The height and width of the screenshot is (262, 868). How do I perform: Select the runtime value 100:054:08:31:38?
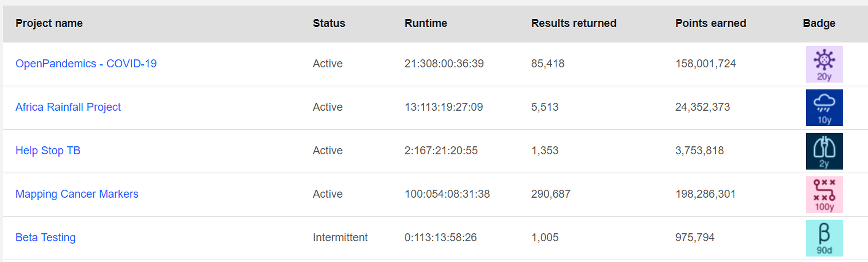click(447, 194)
